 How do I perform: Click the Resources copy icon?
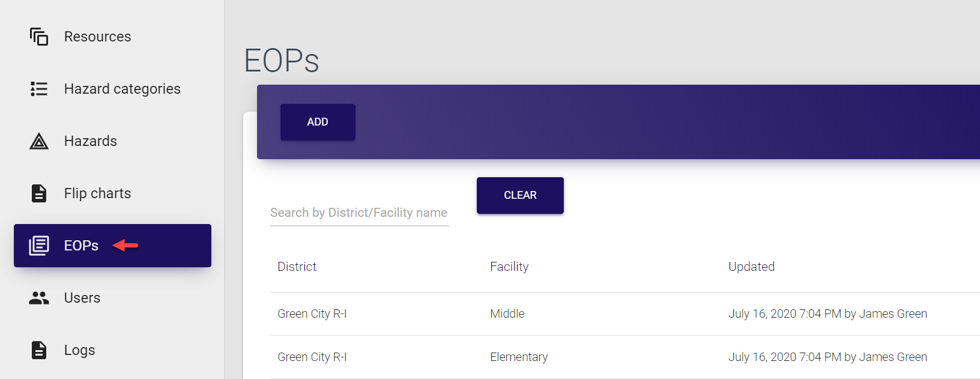coord(39,37)
